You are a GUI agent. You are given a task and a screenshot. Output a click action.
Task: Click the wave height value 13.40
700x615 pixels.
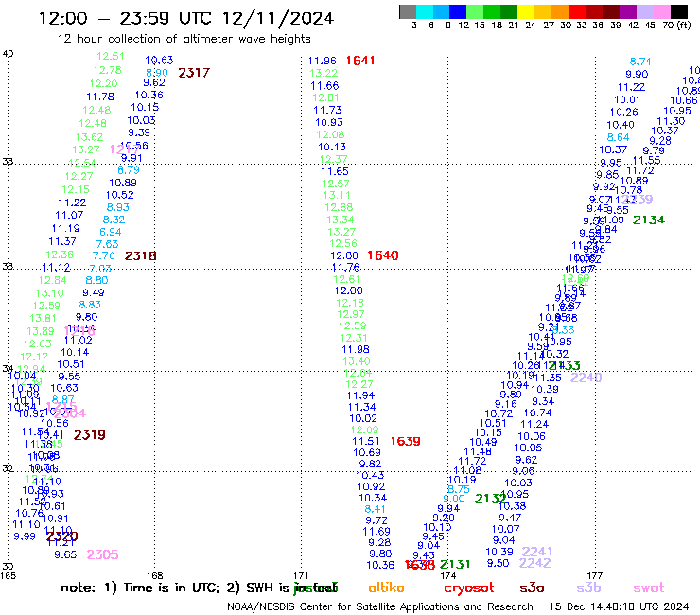pos(357,360)
